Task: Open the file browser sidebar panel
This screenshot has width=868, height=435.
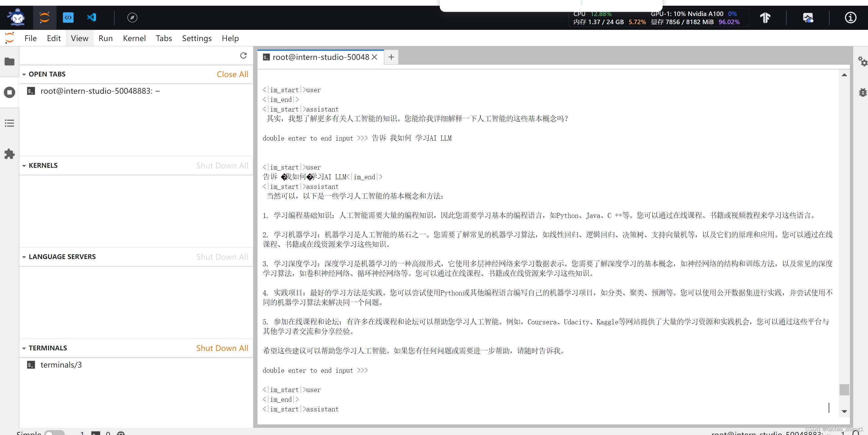Action: pyautogui.click(x=9, y=61)
